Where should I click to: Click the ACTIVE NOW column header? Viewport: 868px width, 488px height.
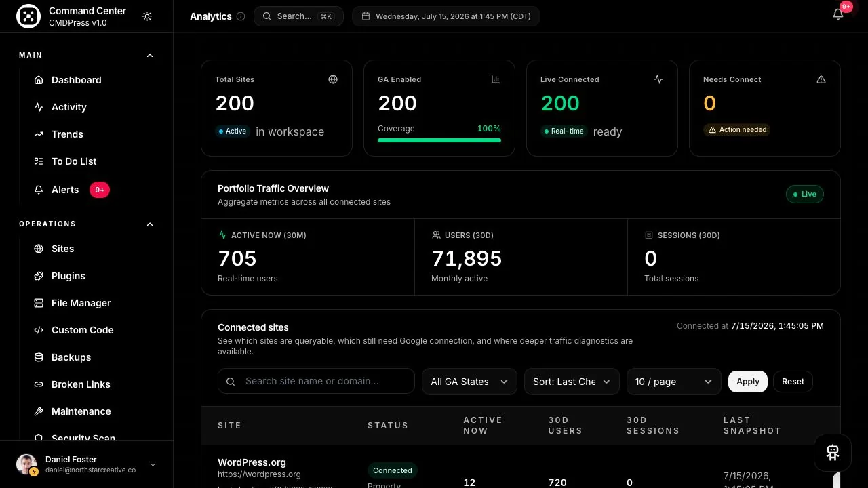tap(482, 426)
